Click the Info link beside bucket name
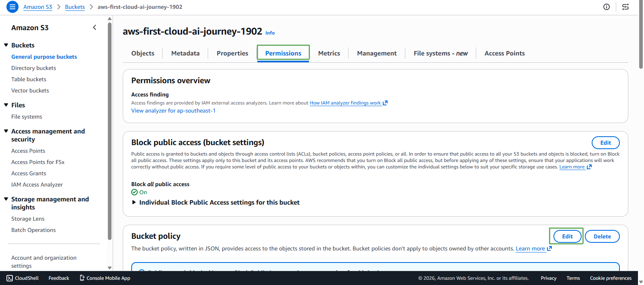 270,33
